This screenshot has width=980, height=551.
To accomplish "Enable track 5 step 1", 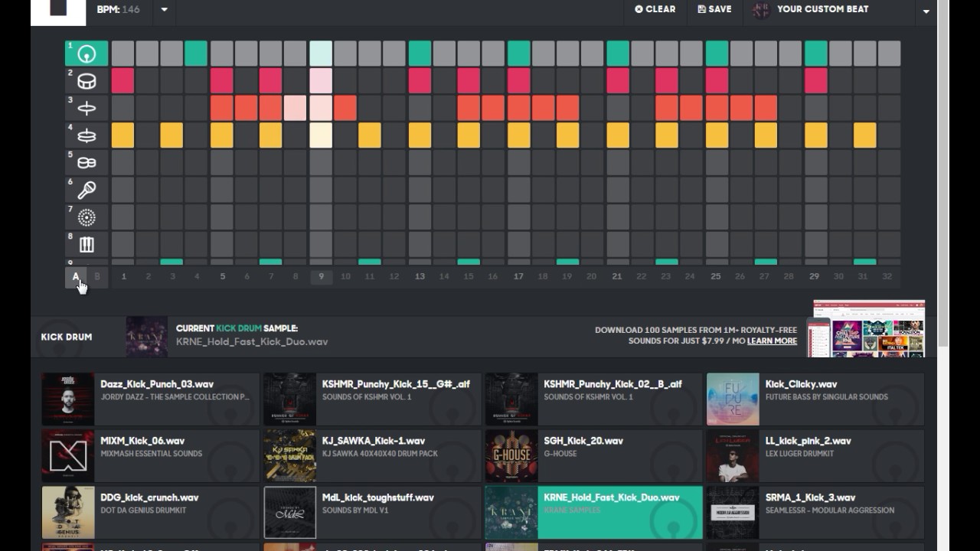I will click(122, 162).
